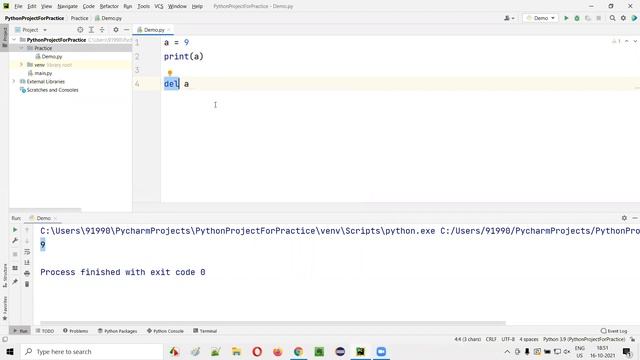Toggle Scroll to the End in Run console
The image size is (640, 360).
27,262
